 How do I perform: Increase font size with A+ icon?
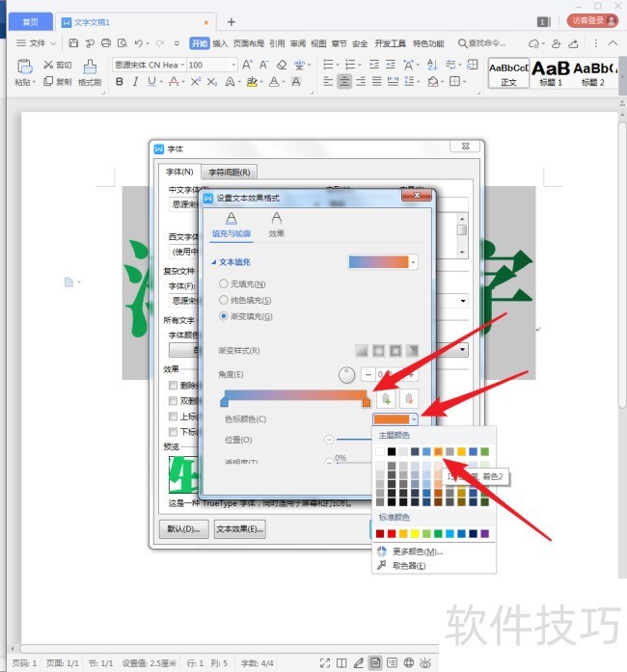click(248, 65)
